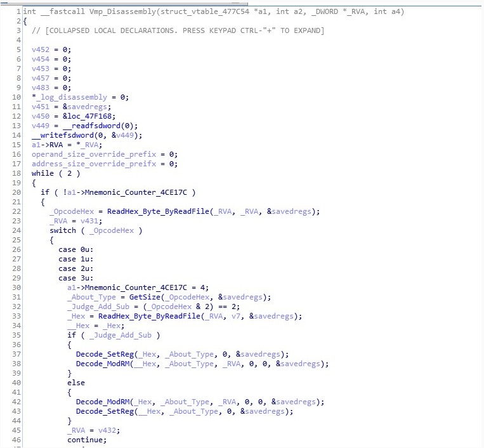Click variable v457 on line 8
This screenshot has width=484, height=448.
(41, 78)
